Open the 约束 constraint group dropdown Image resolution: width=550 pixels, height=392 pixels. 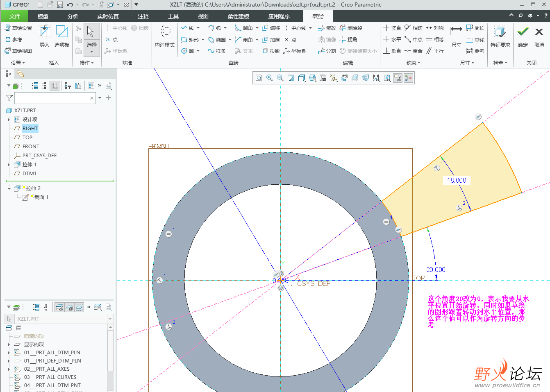(x=414, y=63)
